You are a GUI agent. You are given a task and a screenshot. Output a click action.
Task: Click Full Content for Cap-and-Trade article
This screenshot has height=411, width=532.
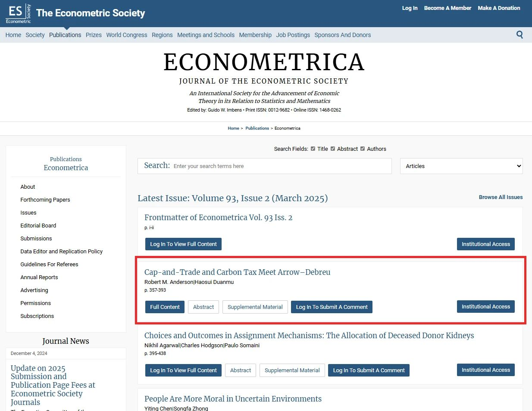(165, 307)
